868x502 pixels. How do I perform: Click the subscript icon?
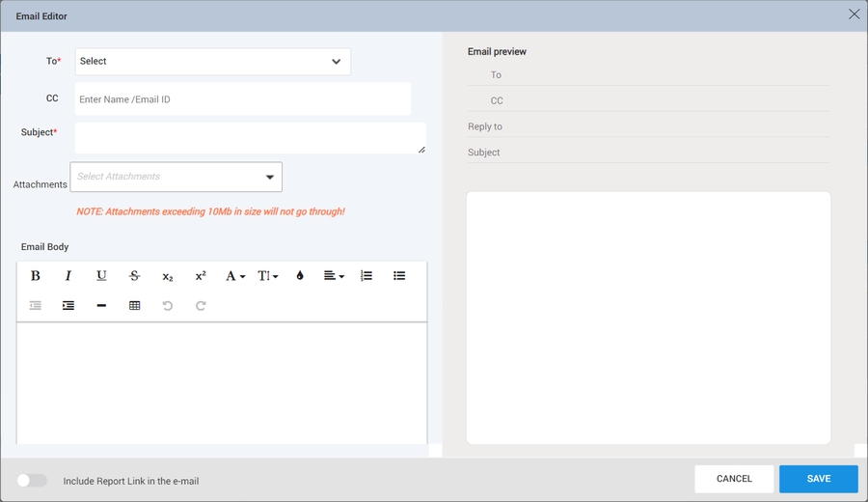click(x=168, y=276)
